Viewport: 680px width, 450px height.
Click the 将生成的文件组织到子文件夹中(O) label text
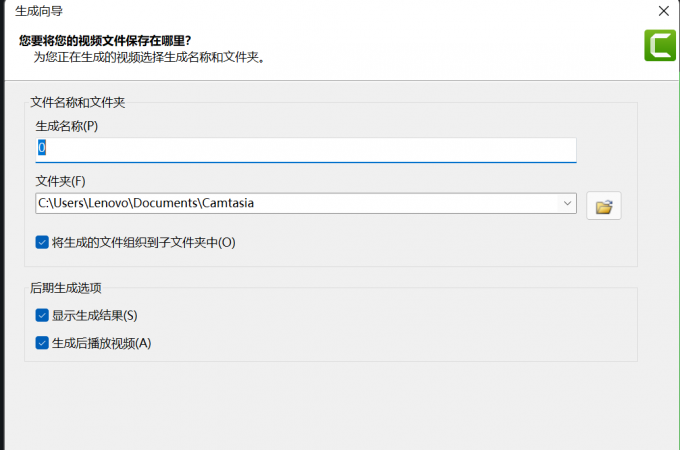(143, 242)
